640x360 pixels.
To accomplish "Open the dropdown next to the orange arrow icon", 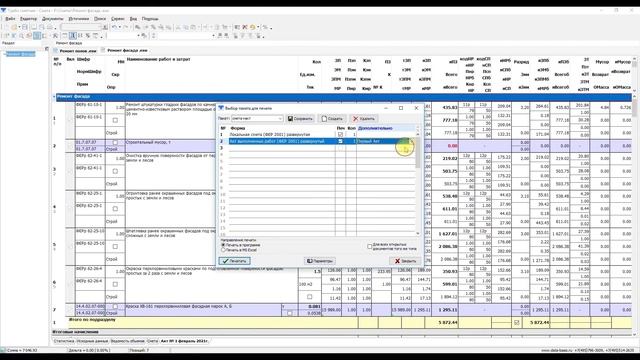I will (258, 27).
